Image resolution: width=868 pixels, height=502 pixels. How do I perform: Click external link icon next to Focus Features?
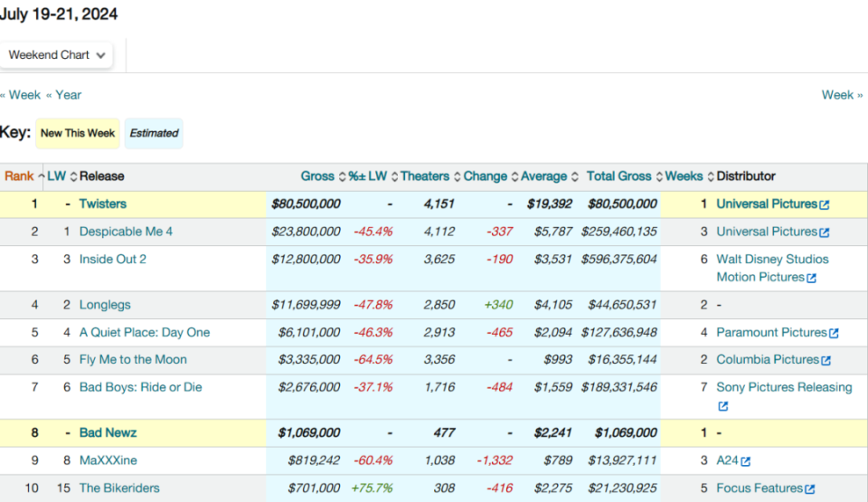click(810, 489)
